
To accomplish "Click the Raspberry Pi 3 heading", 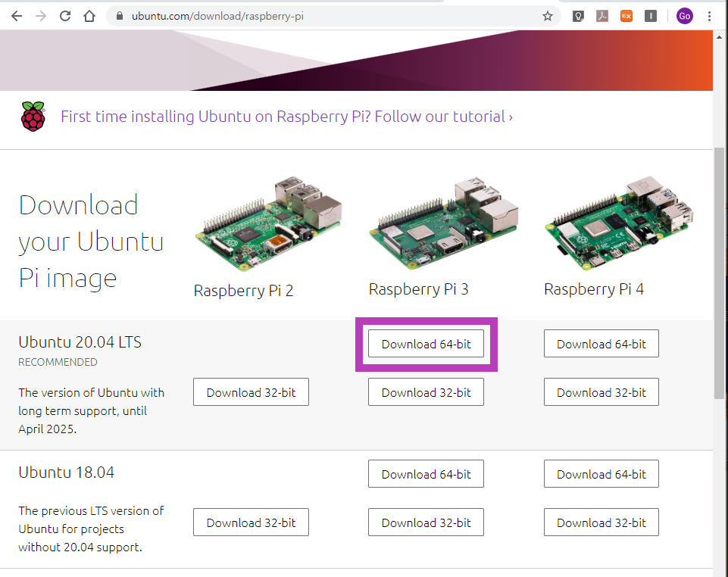I will [418, 289].
